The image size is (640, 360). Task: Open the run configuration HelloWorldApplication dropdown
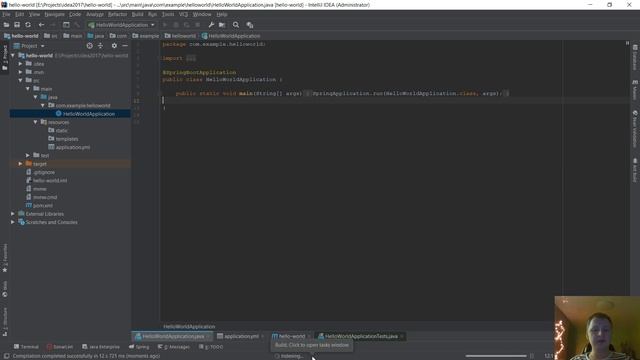coord(122,25)
